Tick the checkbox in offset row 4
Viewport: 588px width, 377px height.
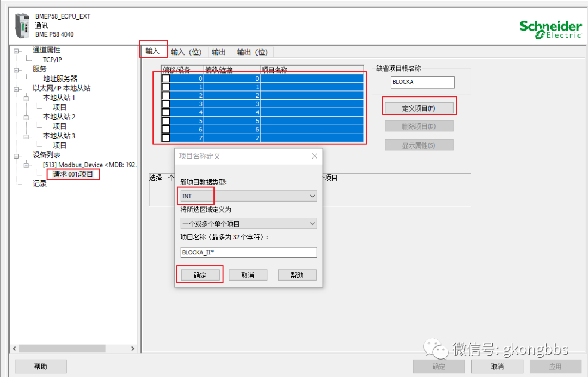coord(166,112)
